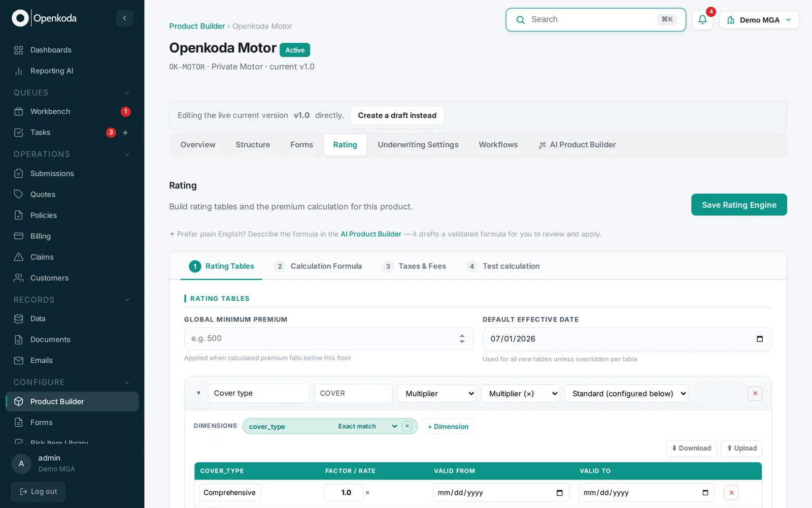Open the Standard (configured below) dropdown
This screenshot has width=812, height=508.
click(x=626, y=393)
